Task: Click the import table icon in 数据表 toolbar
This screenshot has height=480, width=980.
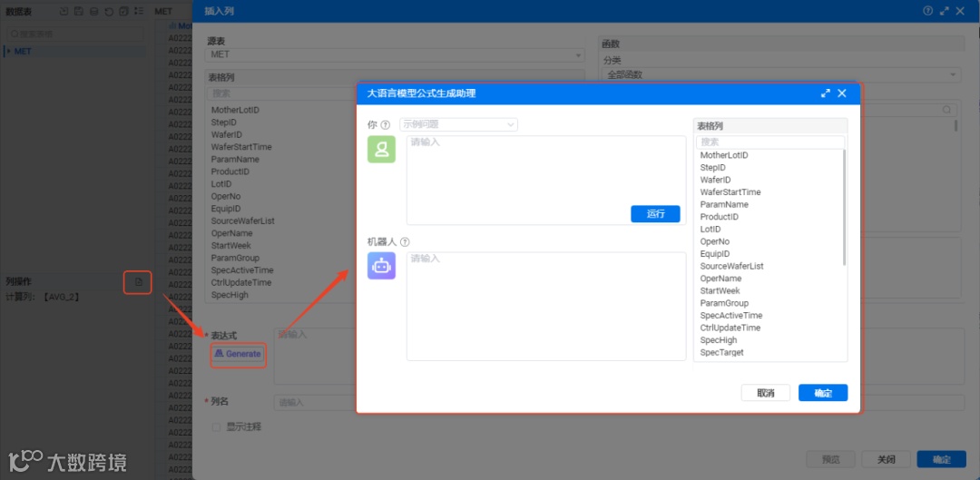Action: [64, 11]
